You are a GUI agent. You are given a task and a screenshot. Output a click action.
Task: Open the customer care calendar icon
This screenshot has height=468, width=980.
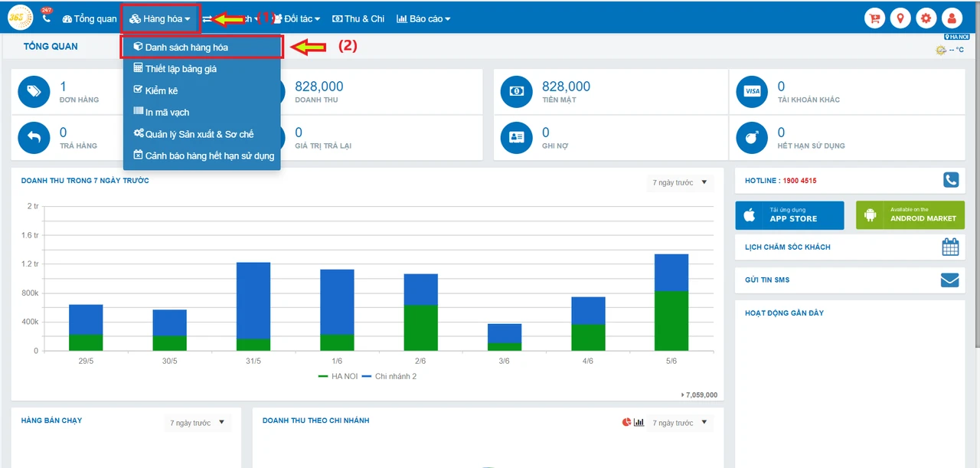(950, 247)
